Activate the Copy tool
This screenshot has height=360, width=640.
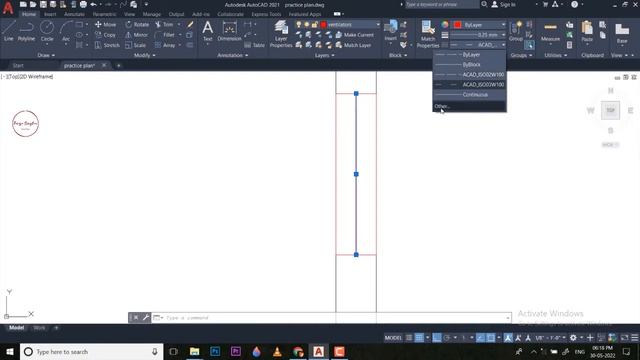coord(105,35)
